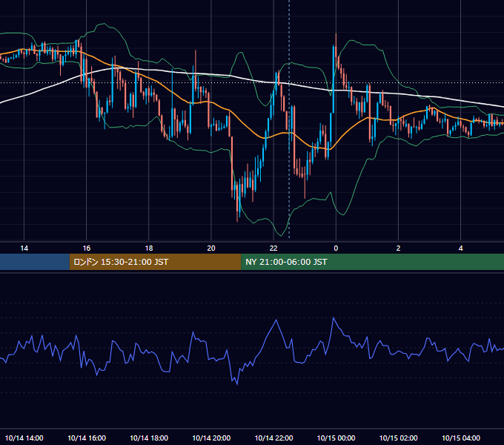Click the 2 hour label on price chart axis
The image size is (504, 445).
click(398, 248)
